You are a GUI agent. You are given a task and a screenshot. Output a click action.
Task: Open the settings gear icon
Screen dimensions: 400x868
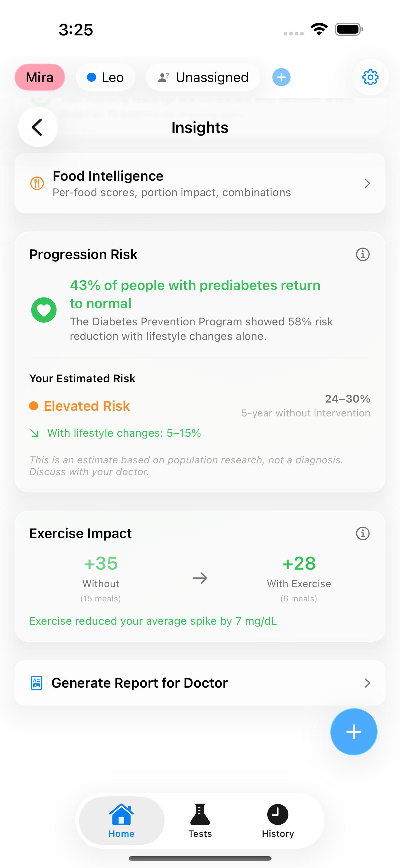(x=370, y=77)
